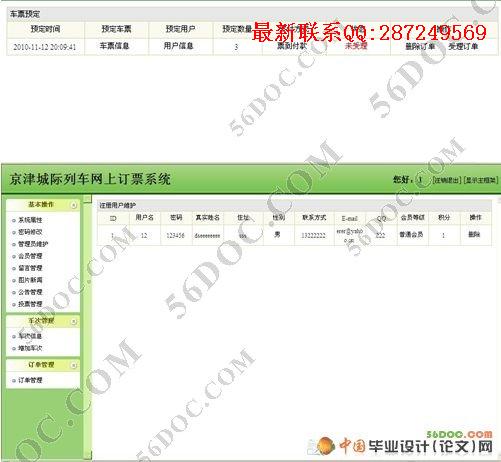501x462 pixels.
Task: Click the 预定车票 column header
Action: [x=116, y=29]
